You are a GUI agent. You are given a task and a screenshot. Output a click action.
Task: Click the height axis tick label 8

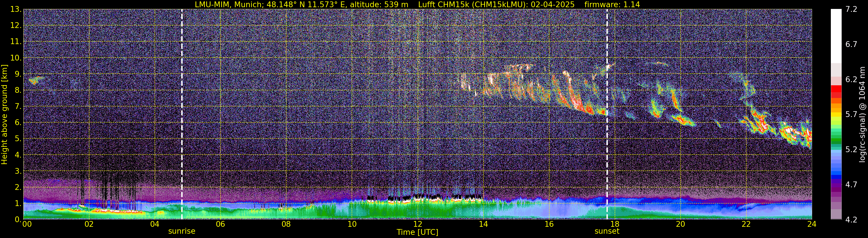pos(18,90)
